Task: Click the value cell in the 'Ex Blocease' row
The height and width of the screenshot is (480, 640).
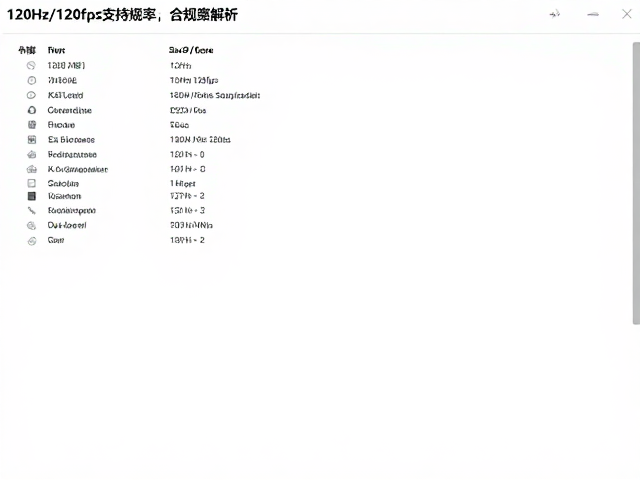Action: click(200, 140)
